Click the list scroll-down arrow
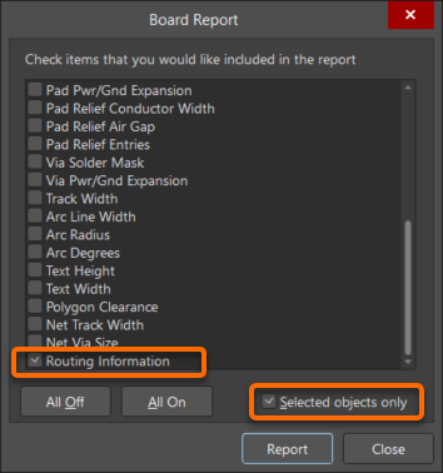 click(408, 362)
